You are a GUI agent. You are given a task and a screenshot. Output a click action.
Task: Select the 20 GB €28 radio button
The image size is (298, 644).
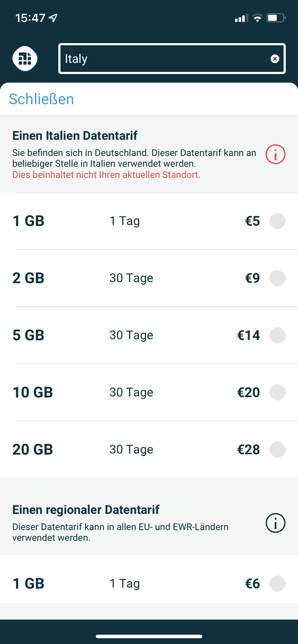point(277,450)
